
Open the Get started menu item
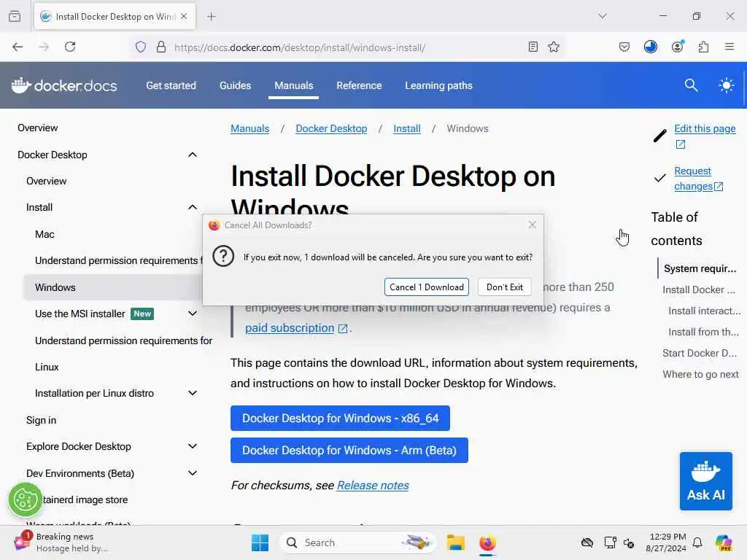[171, 85]
